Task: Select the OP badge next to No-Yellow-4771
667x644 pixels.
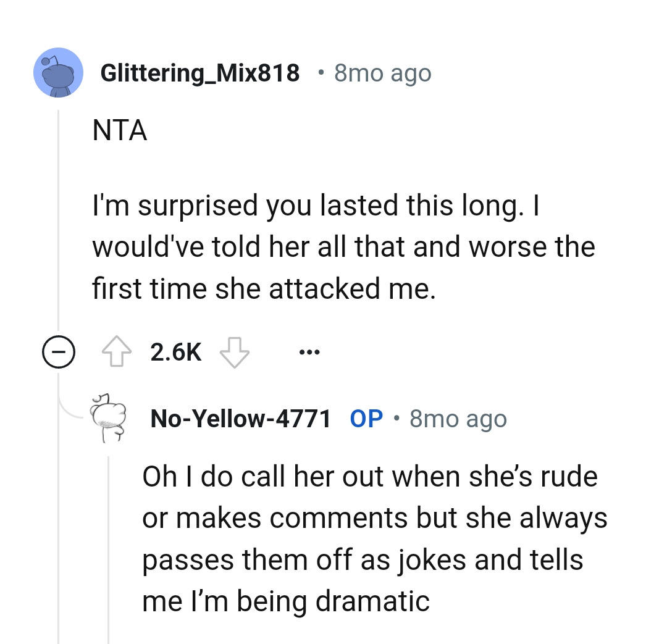Action: click(366, 418)
